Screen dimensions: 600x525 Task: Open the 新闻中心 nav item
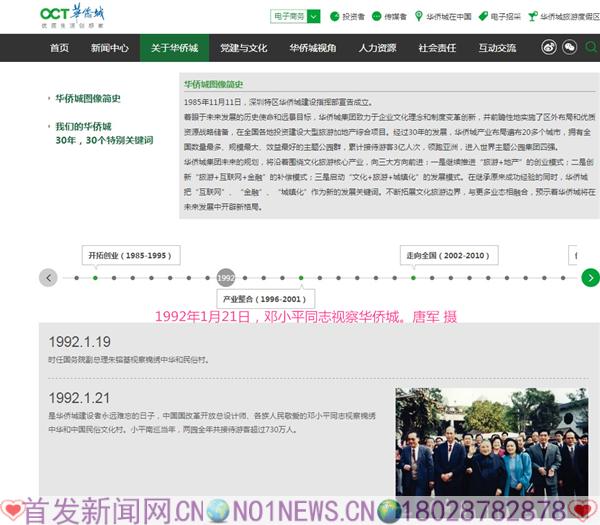pyautogui.click(x=109, y=48)
